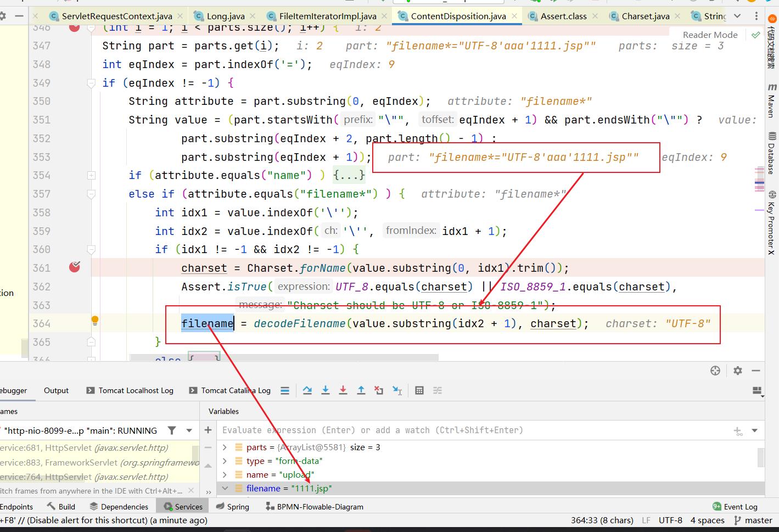Open the debugger Layout Settings icon

coord(758,391)
